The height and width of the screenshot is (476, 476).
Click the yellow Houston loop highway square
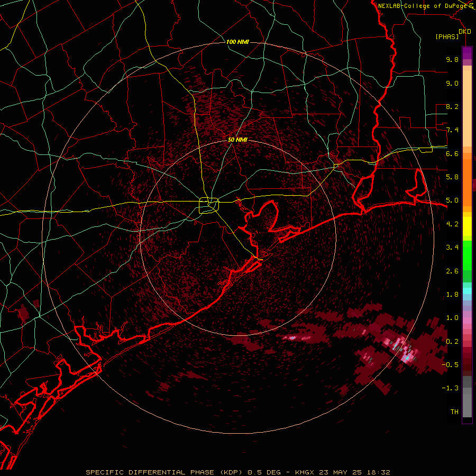[x=209, y=206]
